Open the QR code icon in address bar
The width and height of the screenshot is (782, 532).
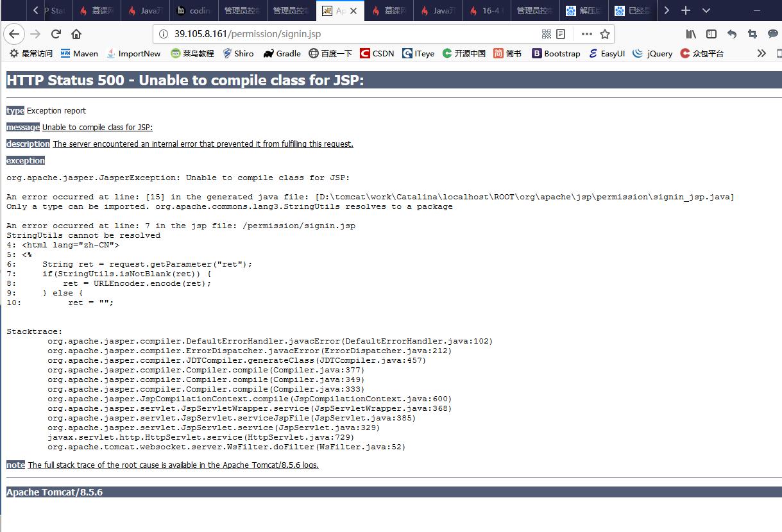(547, 34)
